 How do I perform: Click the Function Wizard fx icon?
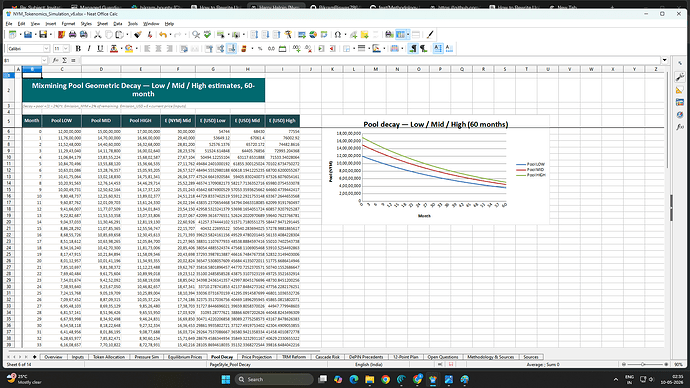tap(55, 60)
